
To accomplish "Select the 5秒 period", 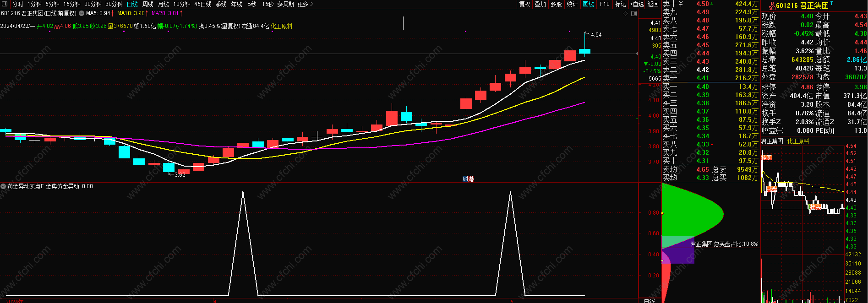I will pos(252,4).
